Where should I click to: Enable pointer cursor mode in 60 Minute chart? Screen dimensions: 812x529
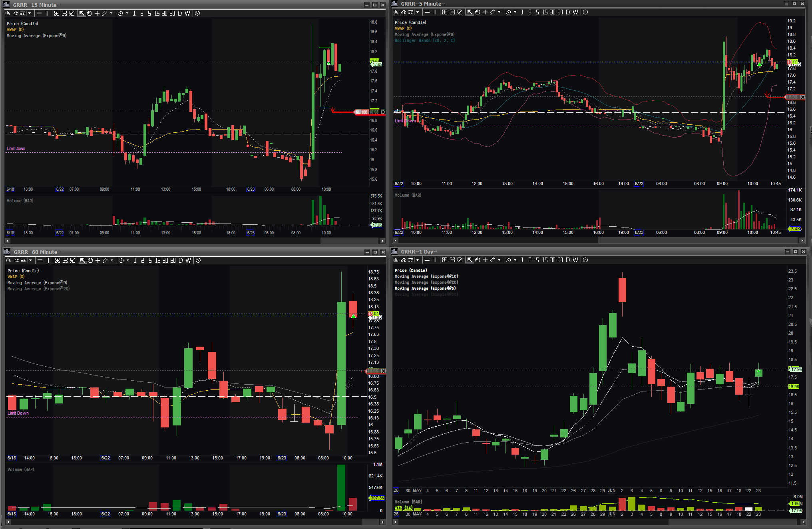pos(83,260)
